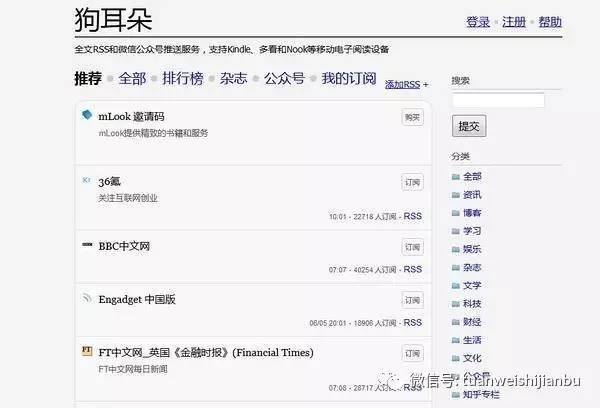Viewport: 600px width, 408px height.
Task: Open FT中文网 Financial Times feed title
Action: (x=206, y=353)
